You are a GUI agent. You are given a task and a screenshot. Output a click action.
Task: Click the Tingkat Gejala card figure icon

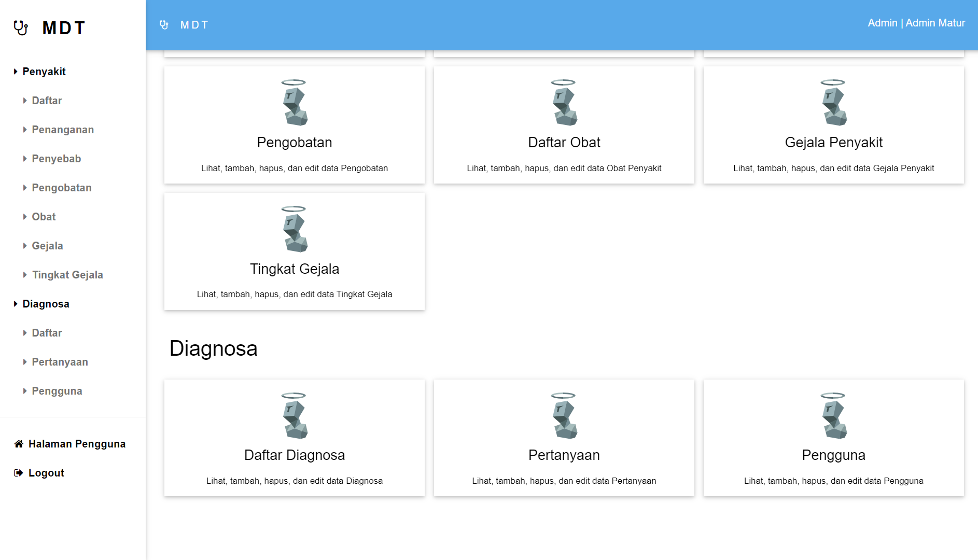(295, 229)
